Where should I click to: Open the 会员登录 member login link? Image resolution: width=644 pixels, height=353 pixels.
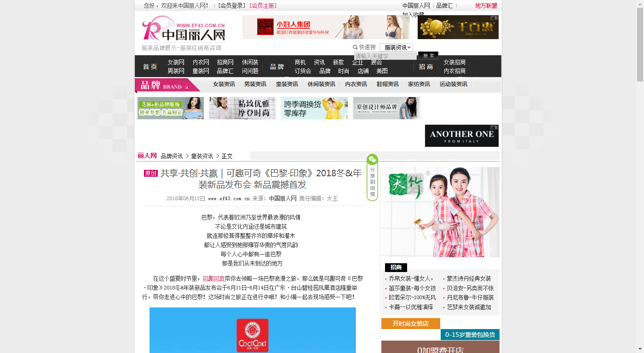232,6
